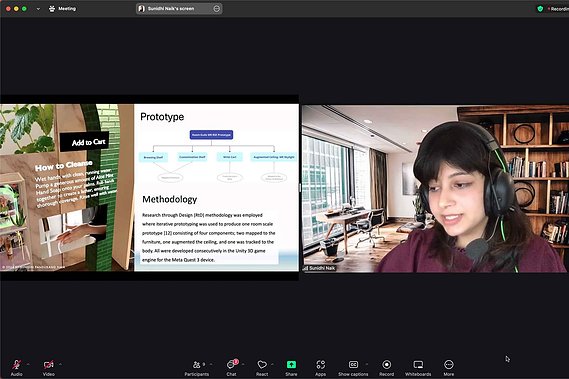This screenshot has height=379, width=569.
Task: Click the green Share screen icon
Action: point(291,364)
